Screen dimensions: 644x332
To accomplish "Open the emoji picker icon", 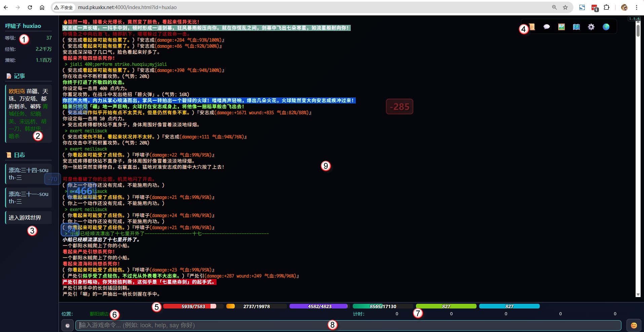I will [634, 325].
